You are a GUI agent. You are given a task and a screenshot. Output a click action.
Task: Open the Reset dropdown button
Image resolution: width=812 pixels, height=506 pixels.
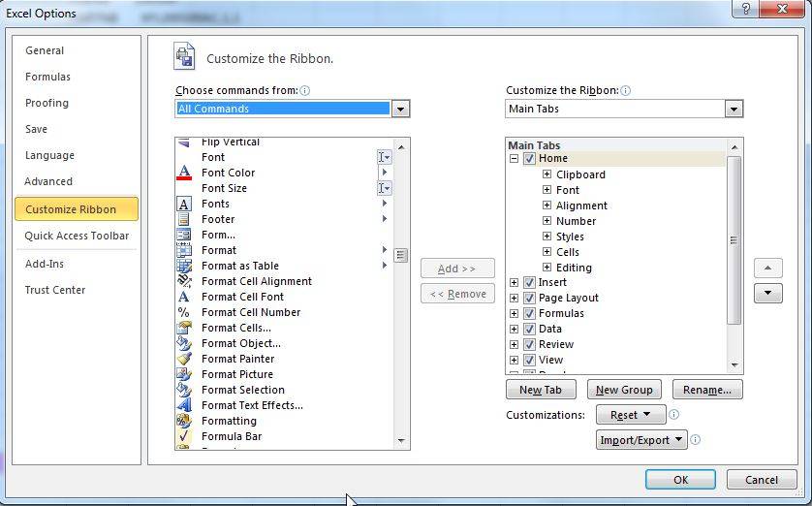click(x=631, y=415)
